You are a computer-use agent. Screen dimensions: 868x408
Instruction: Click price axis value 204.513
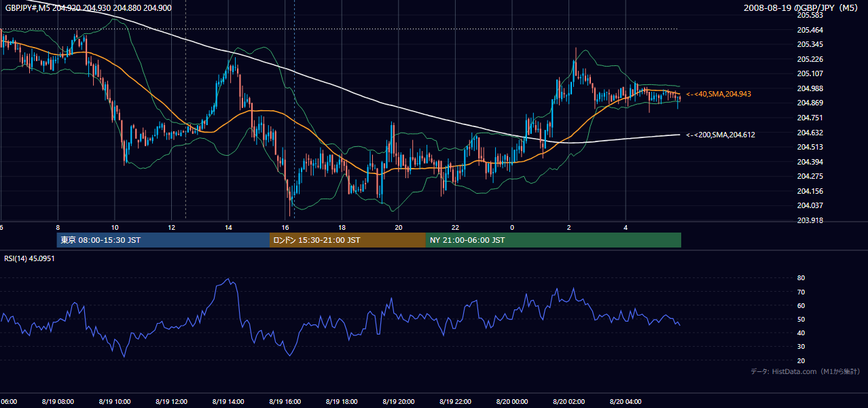[x=810, y=147]
